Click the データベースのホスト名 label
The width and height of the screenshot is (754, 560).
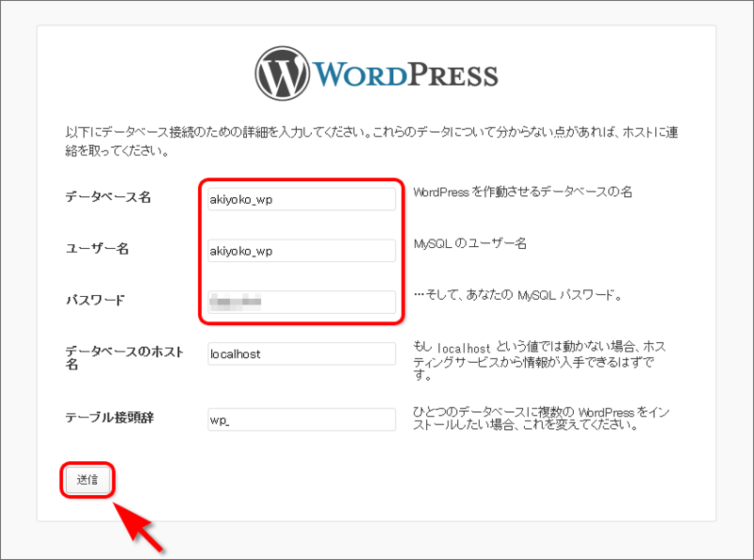coord(124,357)
